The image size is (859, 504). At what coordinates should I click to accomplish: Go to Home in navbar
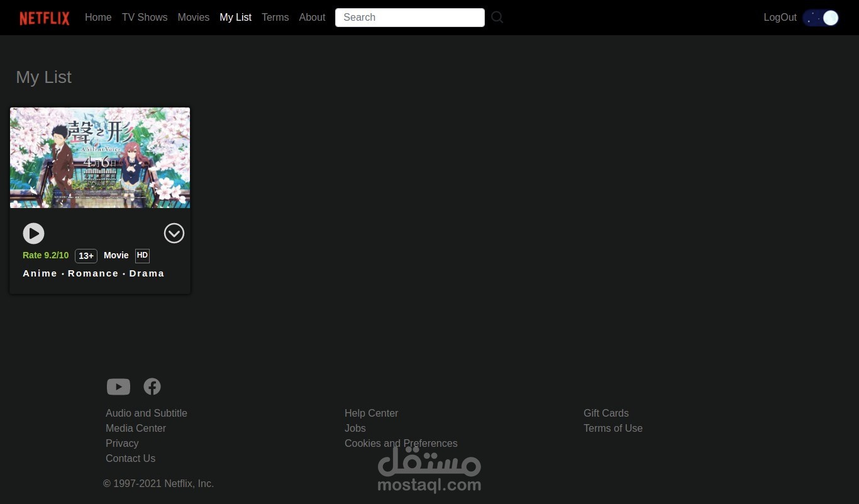tap(98, 18)
